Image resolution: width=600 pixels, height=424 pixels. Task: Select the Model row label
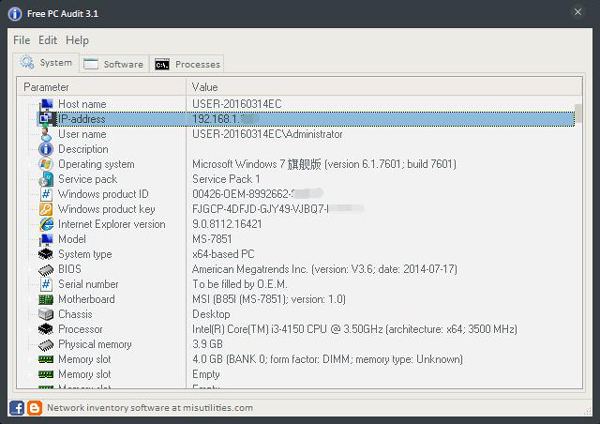[x=72, y=239]
